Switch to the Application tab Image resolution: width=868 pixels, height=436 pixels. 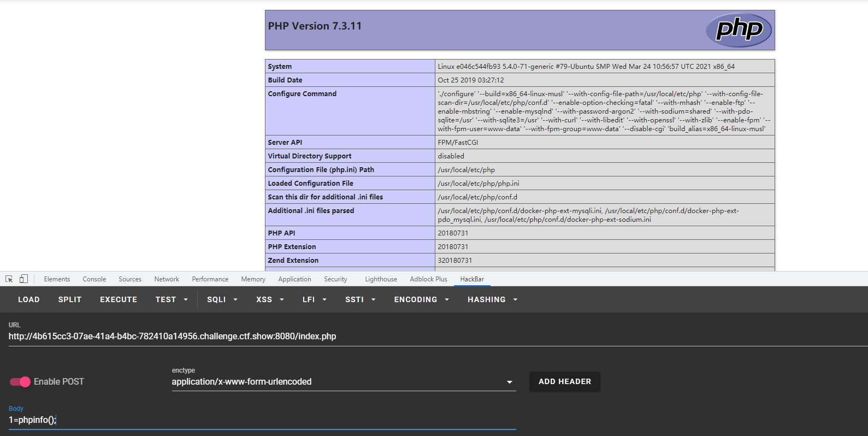tap(294, 279)
